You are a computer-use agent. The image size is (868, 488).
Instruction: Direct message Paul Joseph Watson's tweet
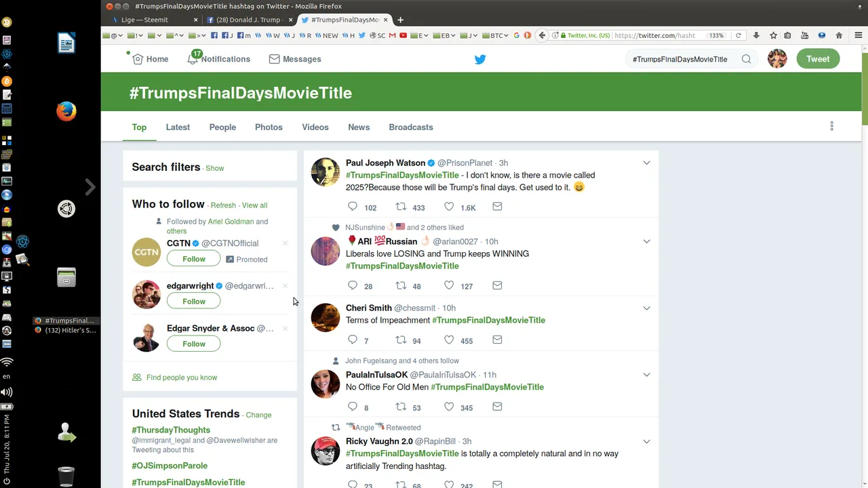point(497,207)
